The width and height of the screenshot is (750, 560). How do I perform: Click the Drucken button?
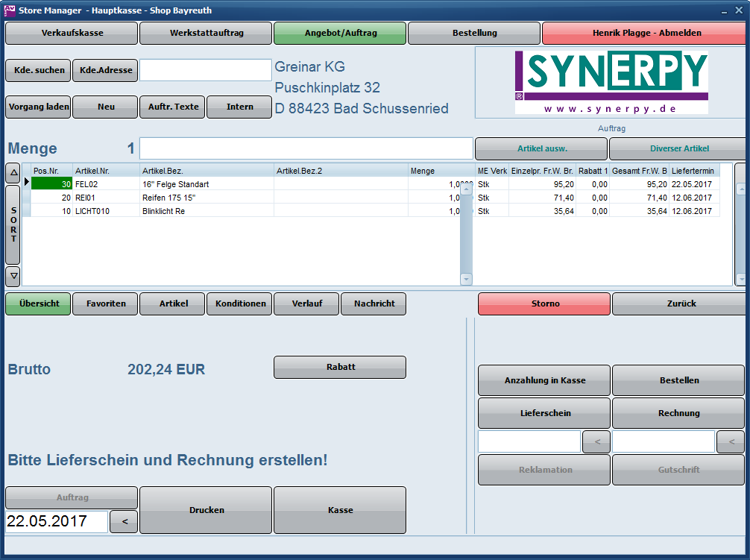click(x=206, y=510)
